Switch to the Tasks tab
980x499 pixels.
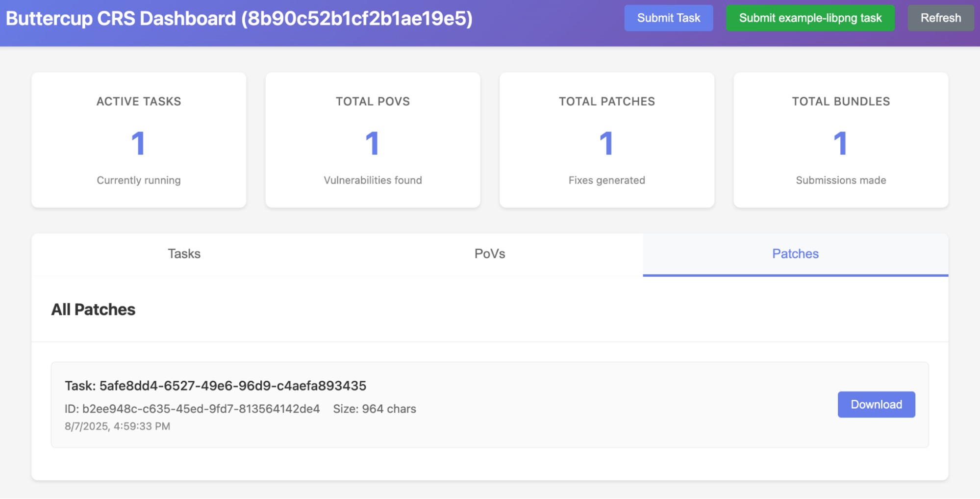184,254
